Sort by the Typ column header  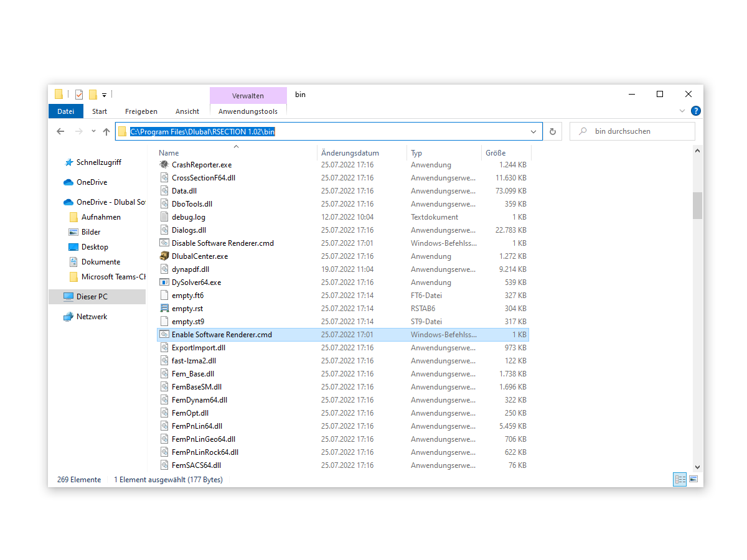(x=444, y=152)
